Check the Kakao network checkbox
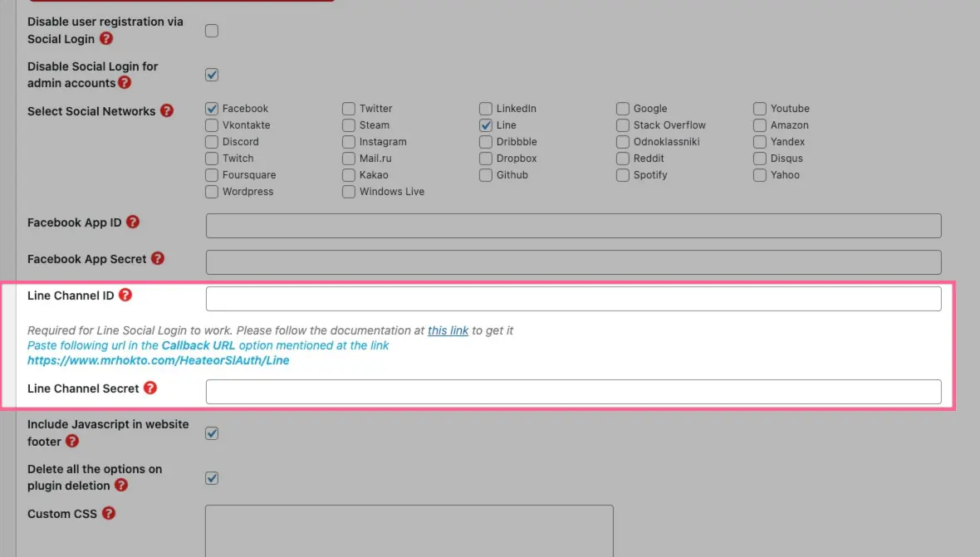This screenshot has width=980, height=557. pos(349,175)
